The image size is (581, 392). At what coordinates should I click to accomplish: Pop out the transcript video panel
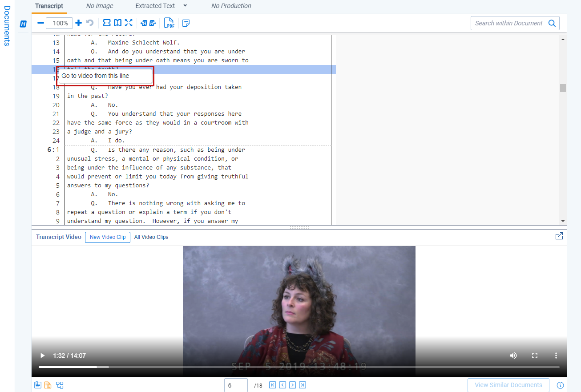559,236
